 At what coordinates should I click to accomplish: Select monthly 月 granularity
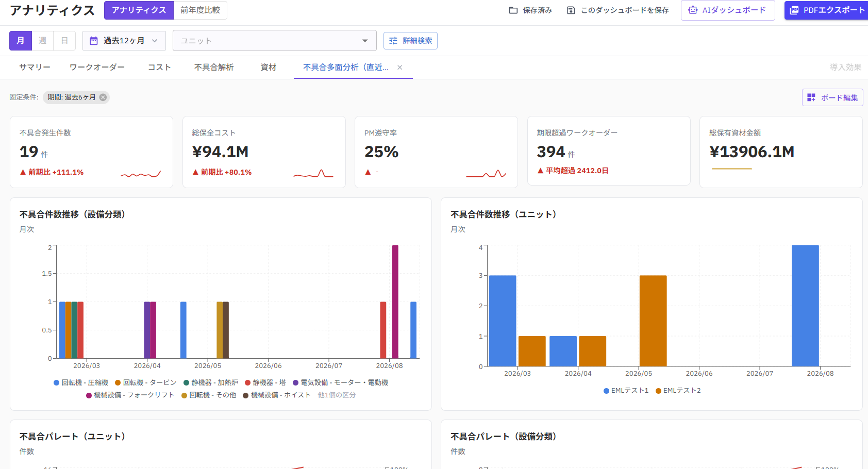click(21, 41)
